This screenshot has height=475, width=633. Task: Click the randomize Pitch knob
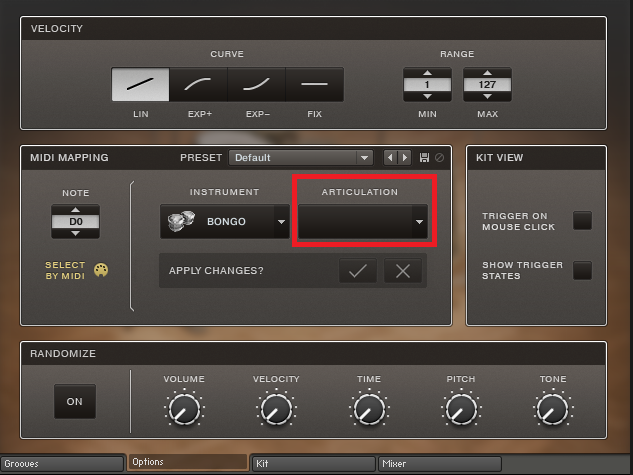[x=461, y=409]
